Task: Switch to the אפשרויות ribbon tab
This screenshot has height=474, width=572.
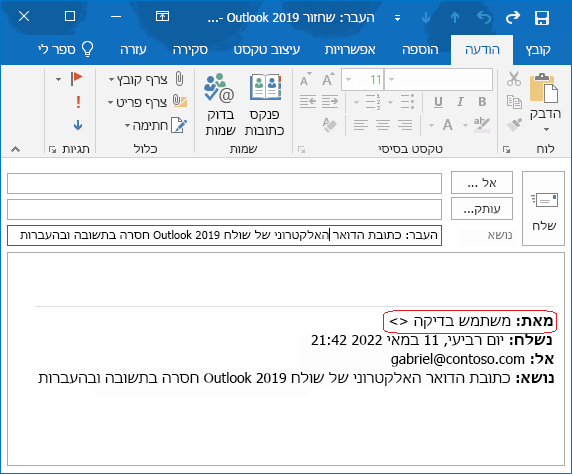Action: click(x=350, y=50)
